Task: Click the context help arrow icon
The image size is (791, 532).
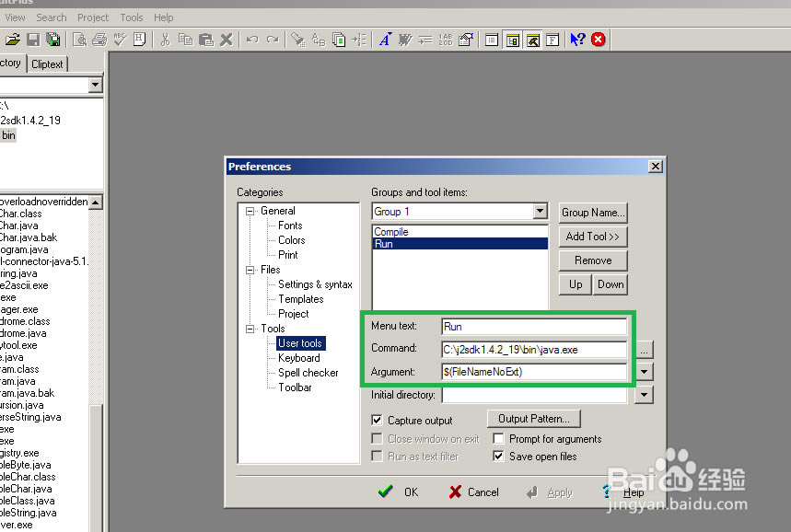Action: (x=577, y=40)
